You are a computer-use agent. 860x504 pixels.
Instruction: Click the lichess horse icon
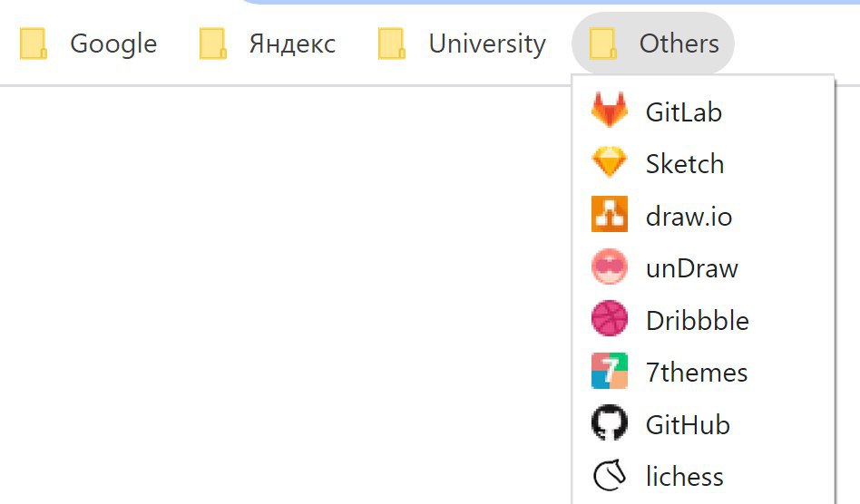pos(610,475)
